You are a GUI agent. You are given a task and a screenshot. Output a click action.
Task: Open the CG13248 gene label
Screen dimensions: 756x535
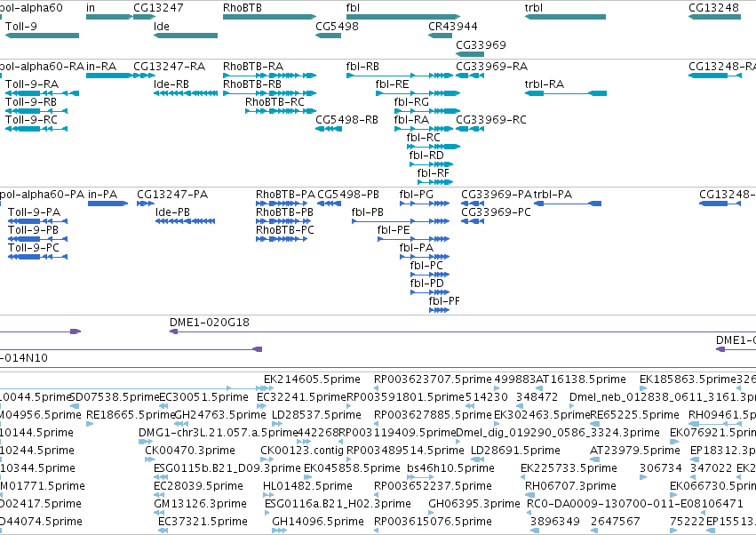point(713,8)
